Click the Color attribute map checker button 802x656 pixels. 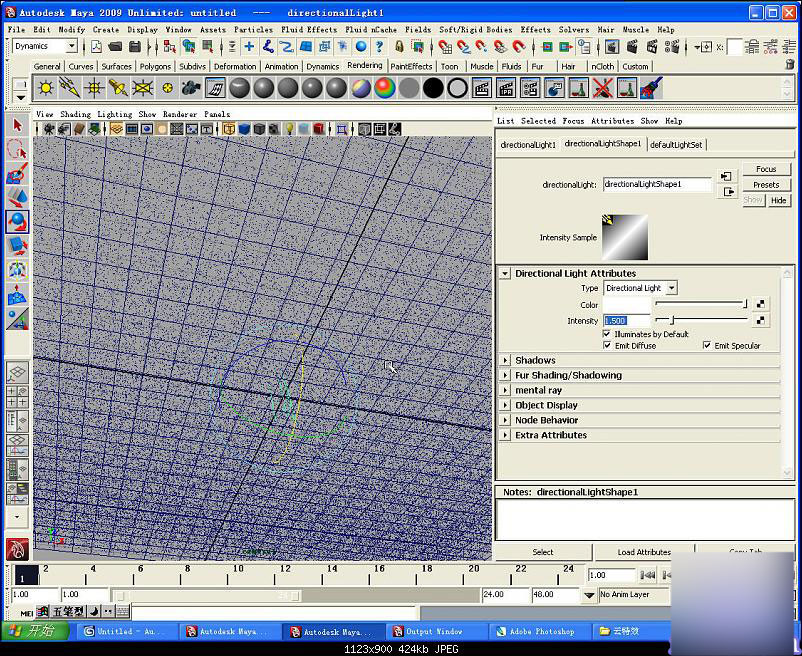click(x=761, y=304)
